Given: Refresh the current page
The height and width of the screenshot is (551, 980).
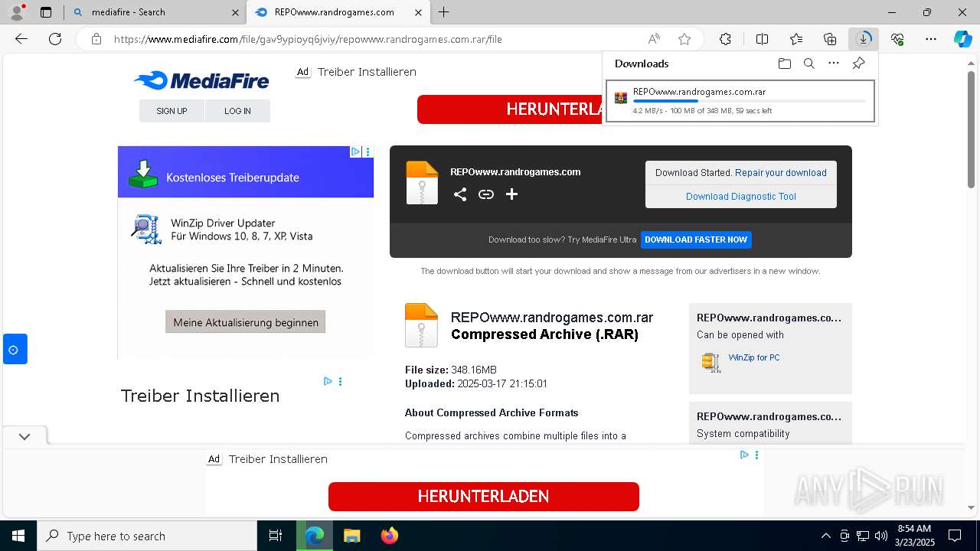Looking at the screenshot, I should [55, 39].
